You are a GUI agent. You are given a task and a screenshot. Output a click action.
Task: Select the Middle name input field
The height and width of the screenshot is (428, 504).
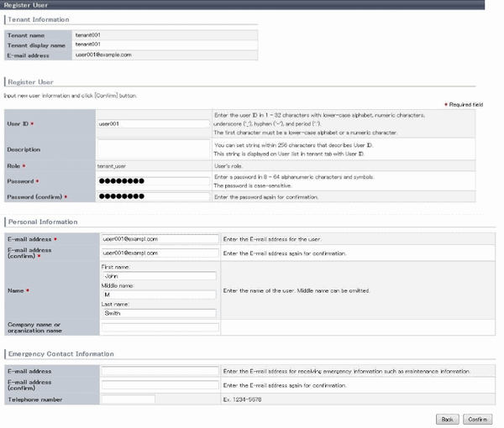click(x=159, y=295)
